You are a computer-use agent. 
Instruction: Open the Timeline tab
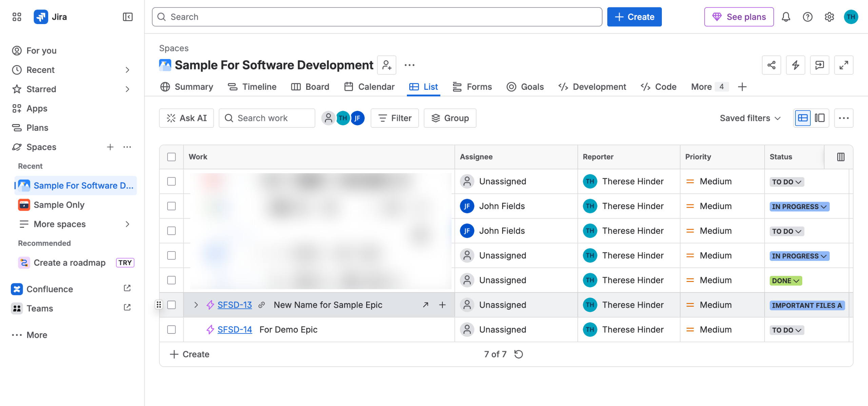click(x=252, y=87)
